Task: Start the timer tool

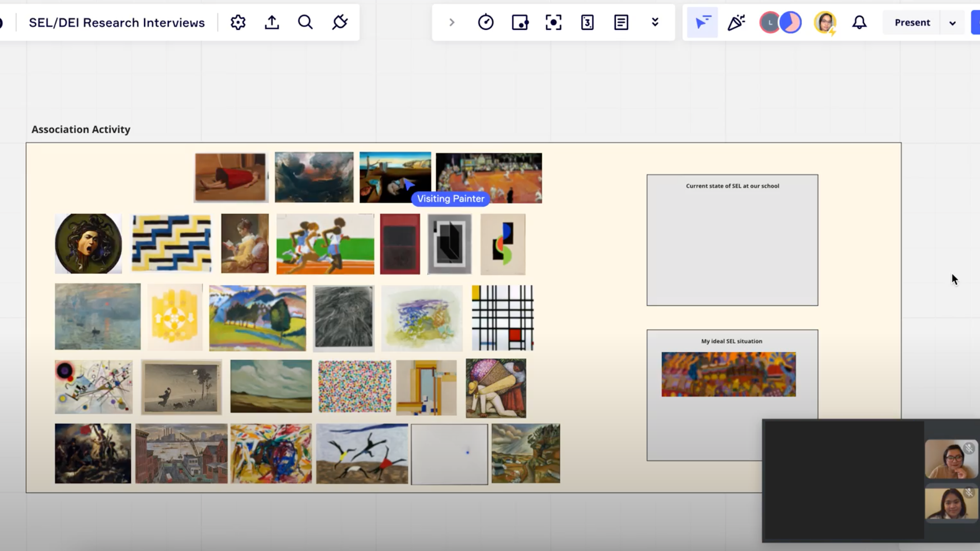Action: pos(486,23)
